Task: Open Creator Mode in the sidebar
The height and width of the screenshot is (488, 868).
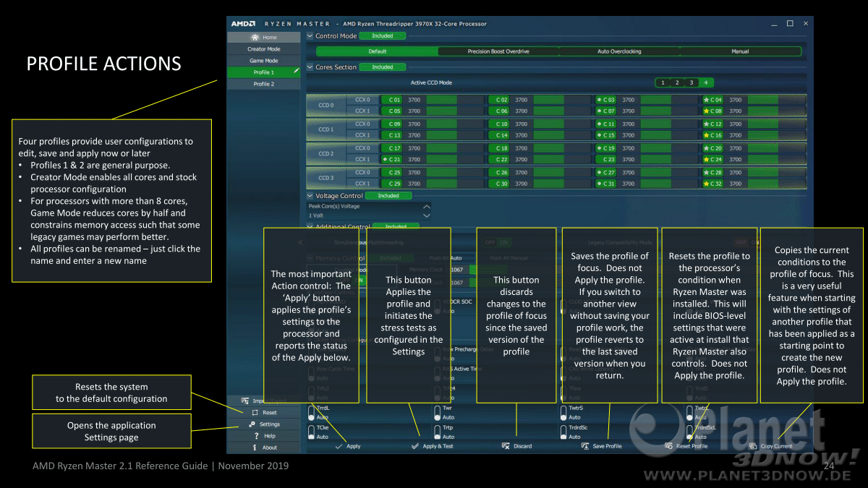Action: pos(263,49)
